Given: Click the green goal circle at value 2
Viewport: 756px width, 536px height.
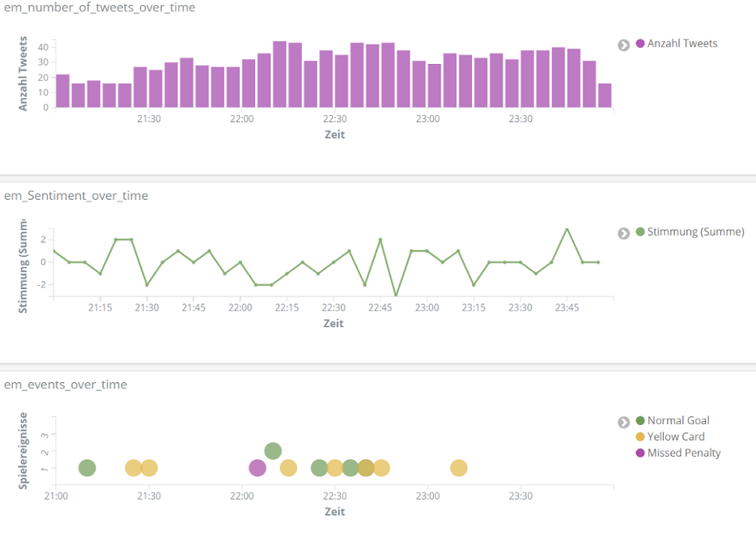Looking at the screenshot, I should point(273,451).
